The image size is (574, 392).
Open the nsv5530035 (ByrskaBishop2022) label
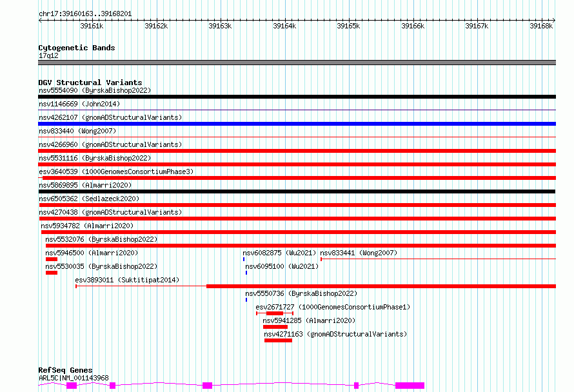point(101,266)
